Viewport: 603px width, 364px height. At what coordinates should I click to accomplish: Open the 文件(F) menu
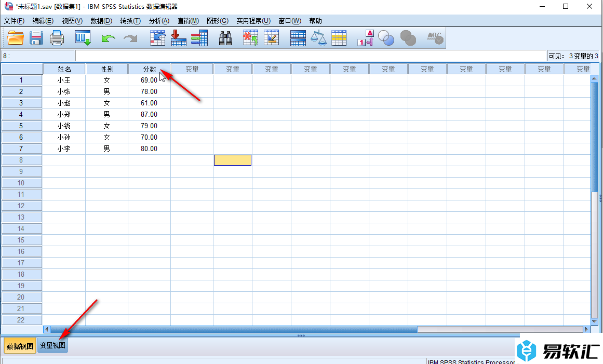14,21
